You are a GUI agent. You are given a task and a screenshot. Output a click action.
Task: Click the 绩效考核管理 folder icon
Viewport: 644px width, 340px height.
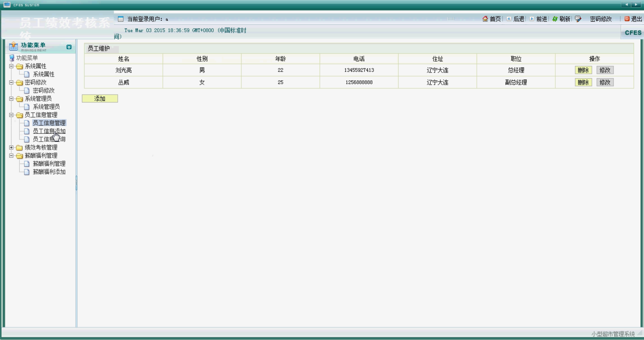coord(19,148)
